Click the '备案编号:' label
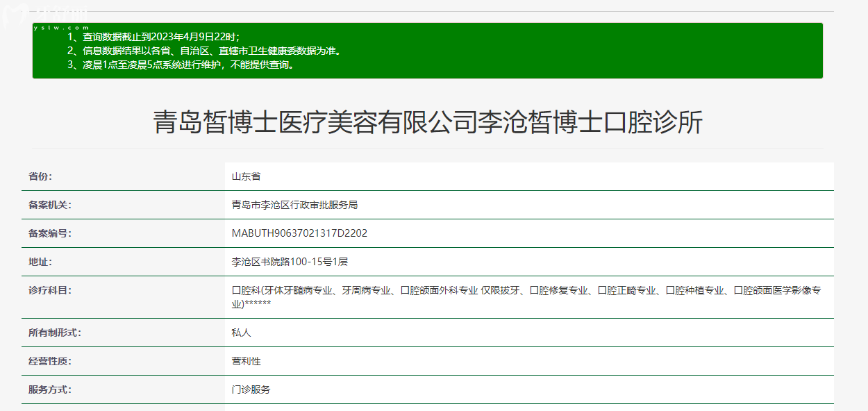 coord(49,233)
